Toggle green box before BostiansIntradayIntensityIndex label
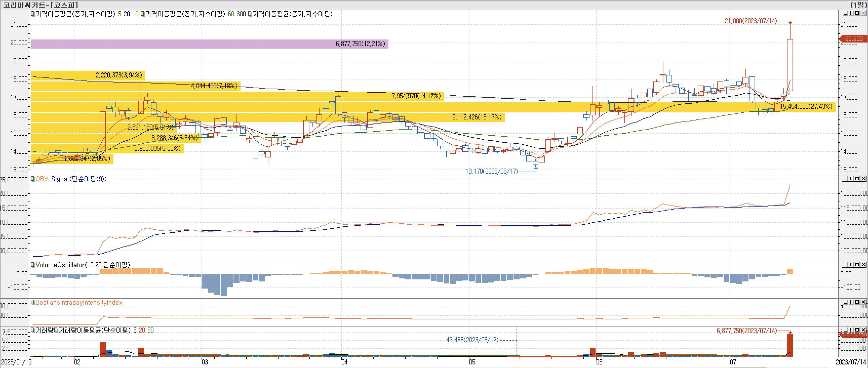The width and height of the screenshot is (868, 368). click(33, 302)
